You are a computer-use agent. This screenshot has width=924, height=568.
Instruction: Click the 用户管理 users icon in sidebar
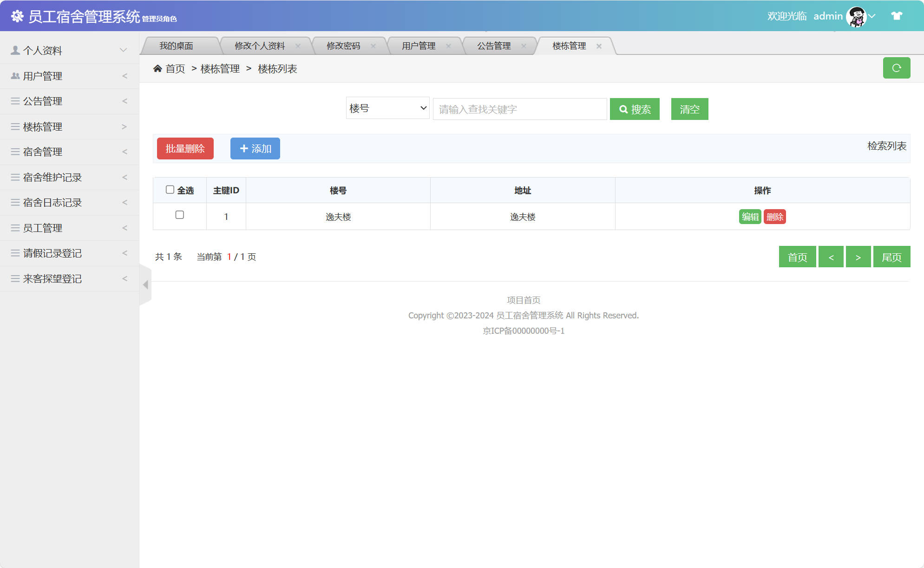pyautogui.click(x=14, y=76)
